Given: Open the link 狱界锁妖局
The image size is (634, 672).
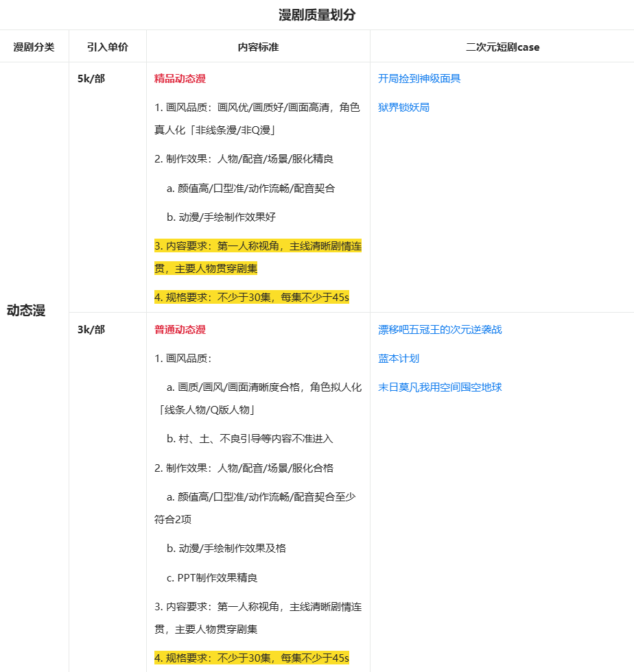Looking at the screenshot, I should (x=404, y=107).
